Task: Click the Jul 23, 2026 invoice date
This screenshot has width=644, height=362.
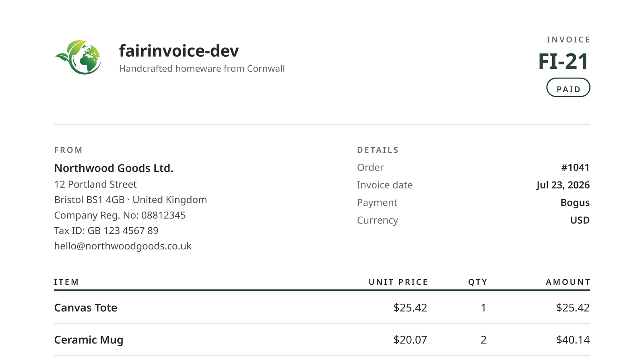Action: pyautogui.click(x=563, y=185)
